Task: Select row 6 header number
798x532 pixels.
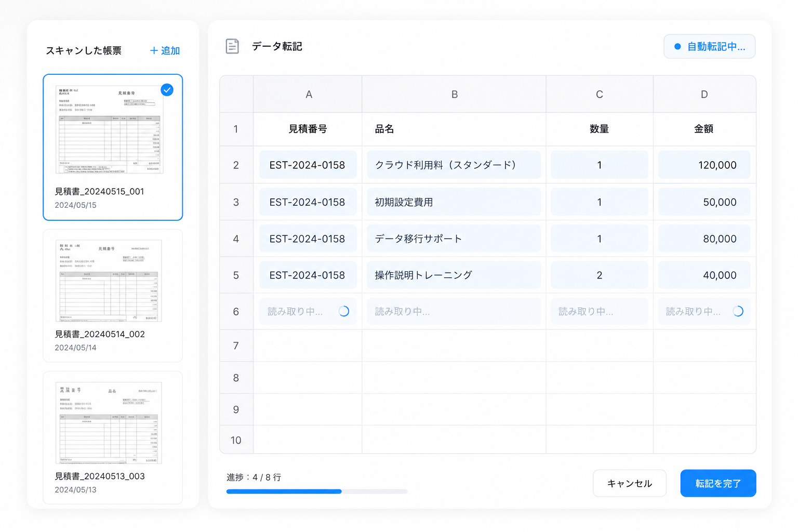Action: 236,312
